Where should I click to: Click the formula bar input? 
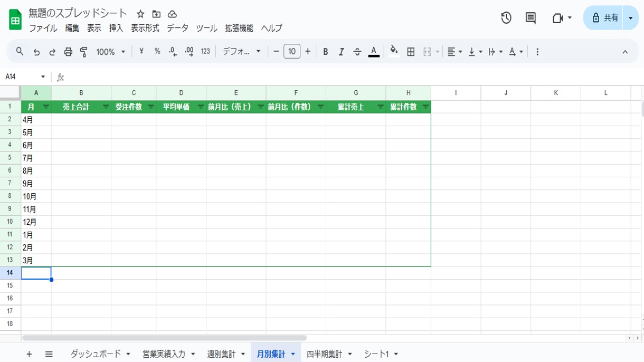pyautogui.click(x=354, y=77)
